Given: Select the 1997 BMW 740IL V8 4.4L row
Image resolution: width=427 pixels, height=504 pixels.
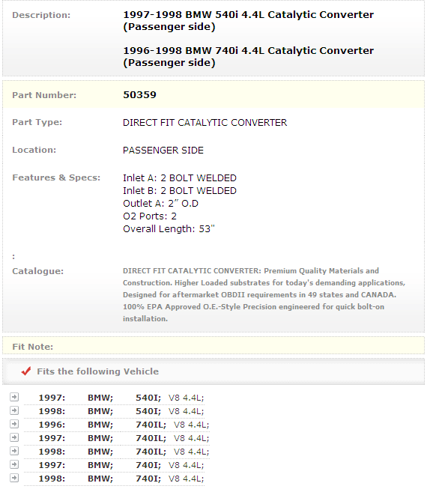Looking at the screenshot, I should (x=117, y=438).
